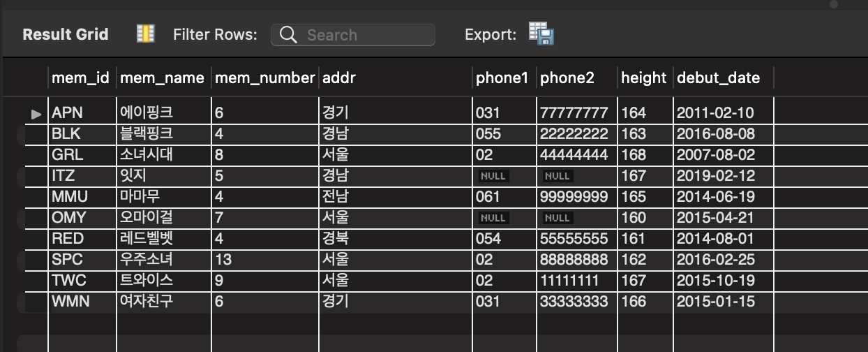The width and height of the screenshot is (868, 352).
Task: Select phone2 cell 11111111
Action: click(x=576, y=281)
